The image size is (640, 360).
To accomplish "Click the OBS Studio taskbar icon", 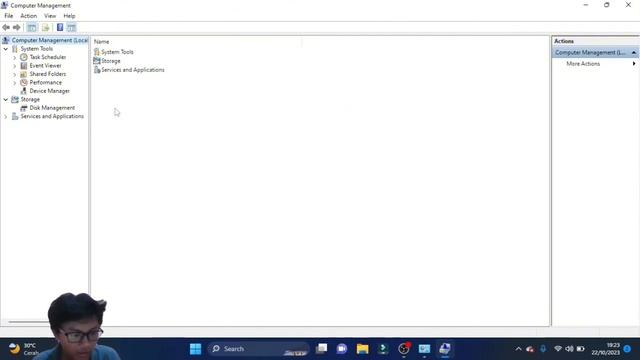I will click(404, 349).
